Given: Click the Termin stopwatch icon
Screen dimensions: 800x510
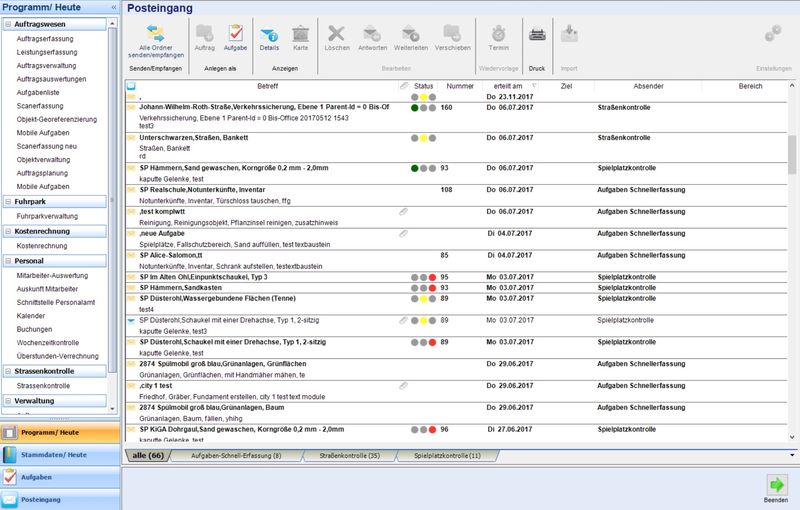Looking at the screenshot, I should [498, 34].
